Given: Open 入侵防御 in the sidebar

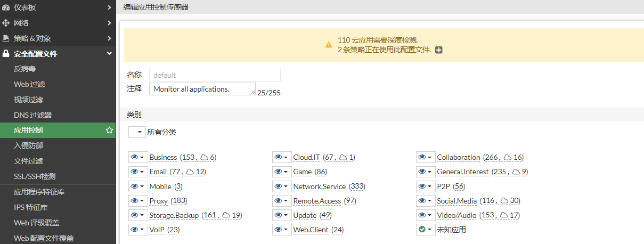Looking at the screenshot, I should coord(29,145).
